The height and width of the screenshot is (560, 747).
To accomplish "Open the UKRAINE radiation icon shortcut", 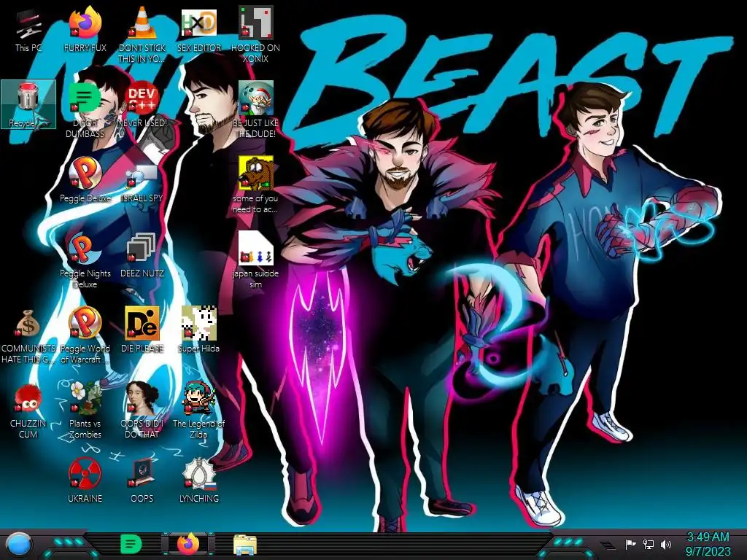I will (x=85, y=480).
